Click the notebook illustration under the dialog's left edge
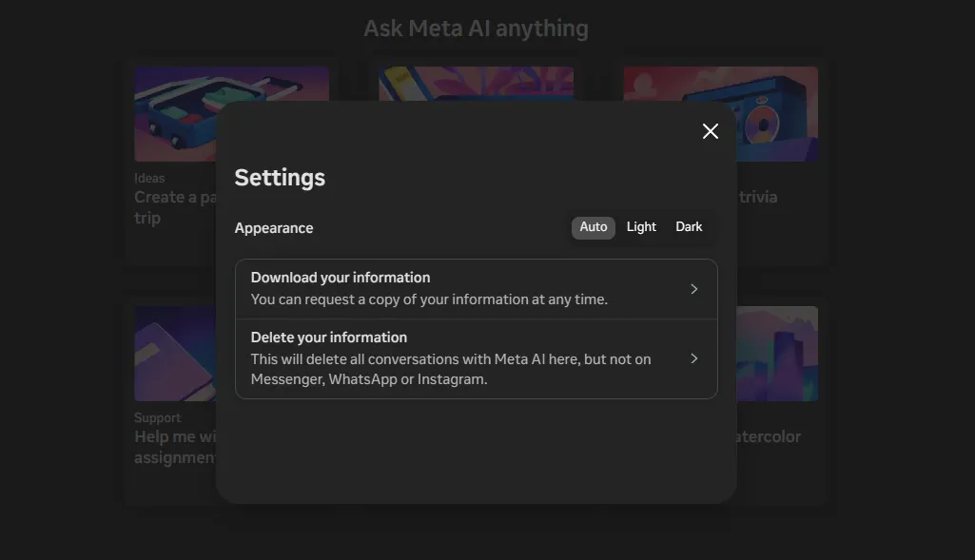Screen dimensions: 975x560 click(176, 354)
